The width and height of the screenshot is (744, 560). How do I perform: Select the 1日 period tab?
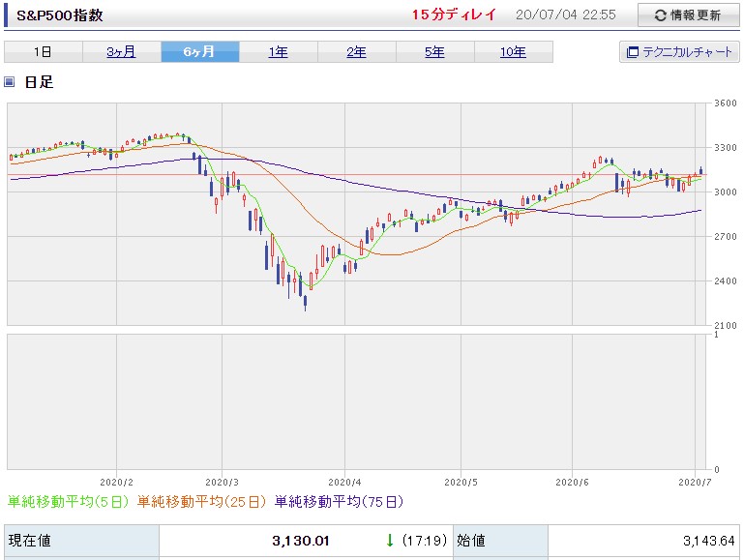click(44, 51)
